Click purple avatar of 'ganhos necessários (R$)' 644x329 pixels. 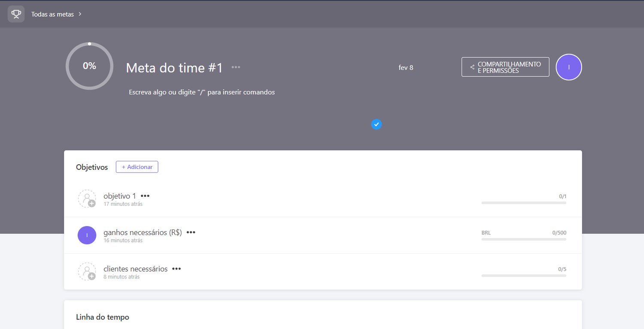(x=87, y=235)
